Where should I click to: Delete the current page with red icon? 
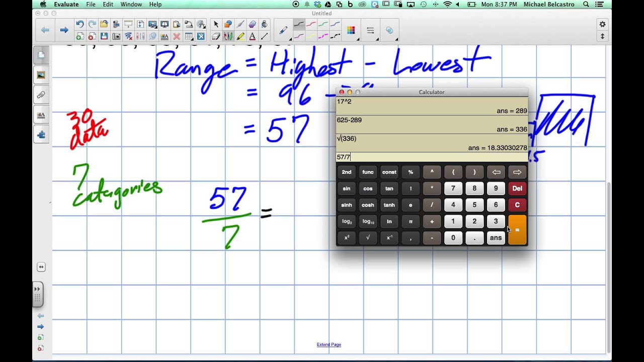(92, 37)
